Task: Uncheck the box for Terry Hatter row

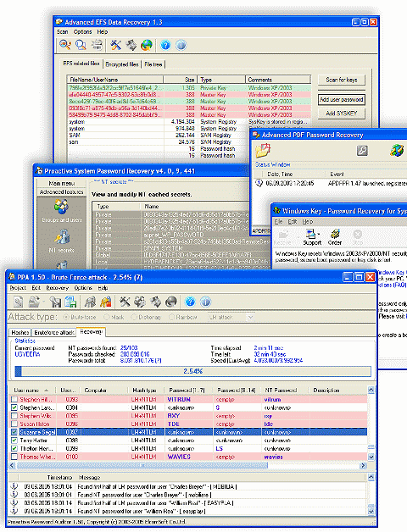Action: tap(14, 440)
